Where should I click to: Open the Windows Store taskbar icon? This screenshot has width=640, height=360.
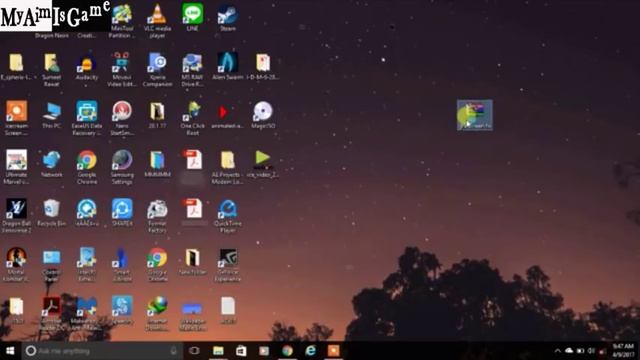[241, 351]
